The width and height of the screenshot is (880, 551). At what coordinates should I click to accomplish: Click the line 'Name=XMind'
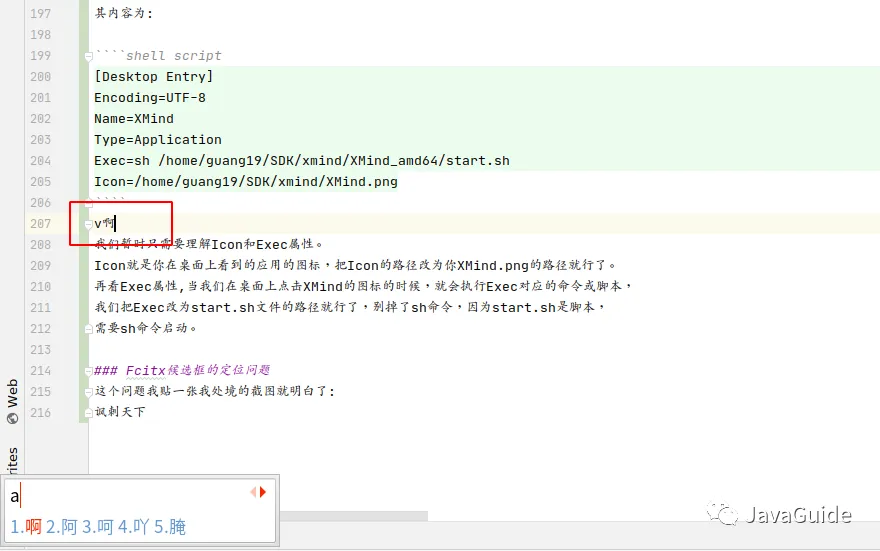click(x=134, y=119)
